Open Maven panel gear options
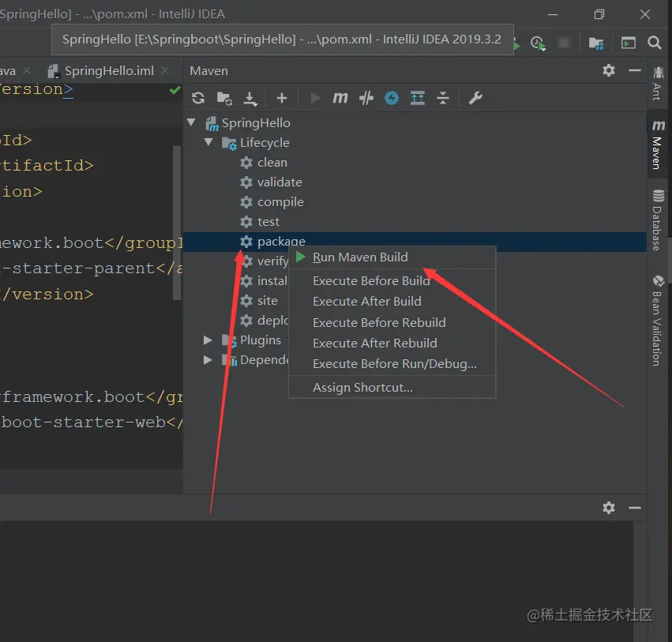This screenshot has height=642, width=672. click(x=609, y=70)
